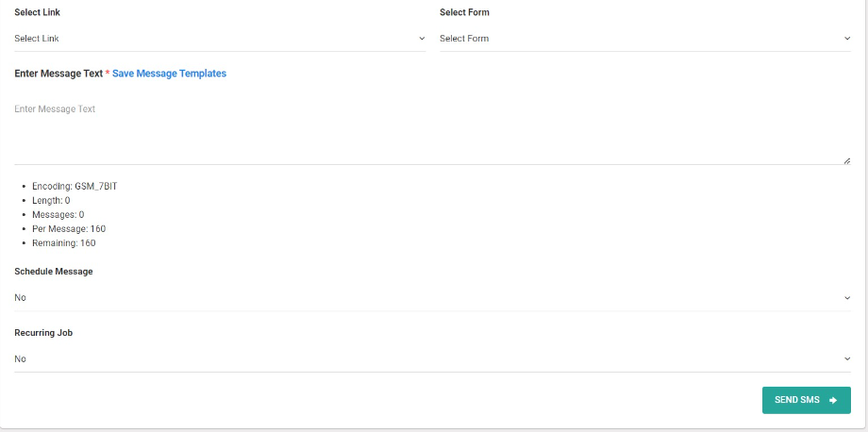The height and width of the screenshot is (432, 868).
Task: Click the textarea resize handle corner
Action: [x=847, y=160]
